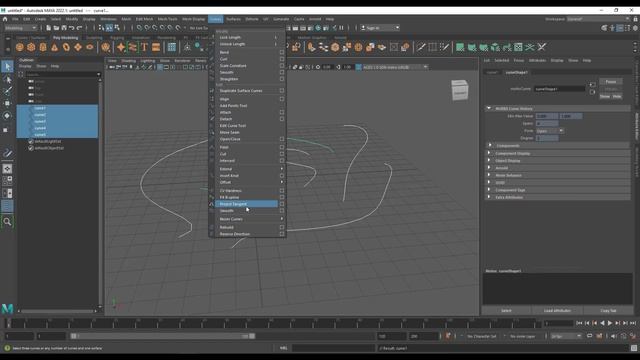Click the Copy Tab button
The image size is (640, 360).
click(x=608, y=311)
